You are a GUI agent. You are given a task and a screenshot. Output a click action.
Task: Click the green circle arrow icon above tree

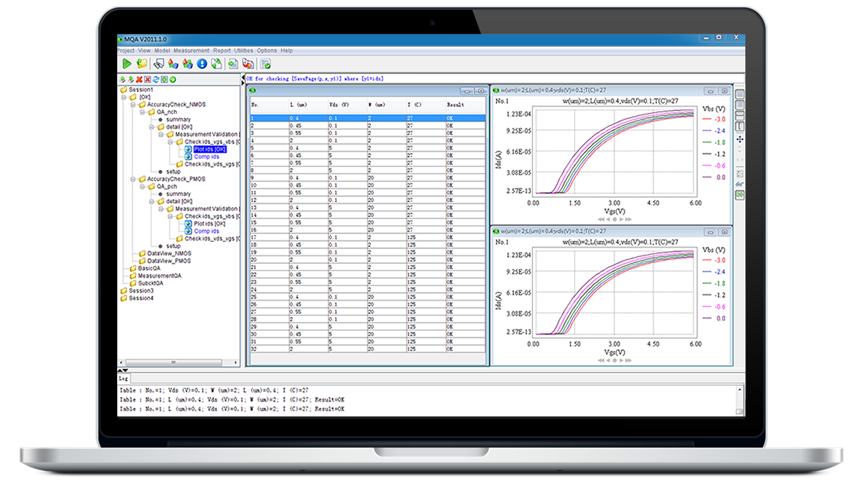(x=173, y=80)
